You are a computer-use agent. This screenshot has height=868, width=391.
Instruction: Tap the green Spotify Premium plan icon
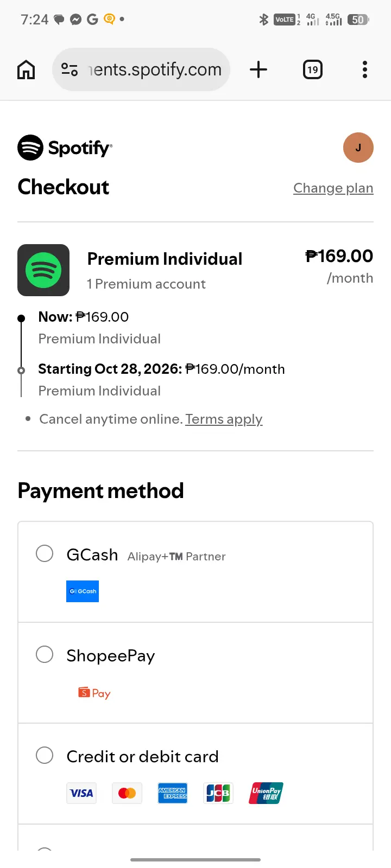43,270
